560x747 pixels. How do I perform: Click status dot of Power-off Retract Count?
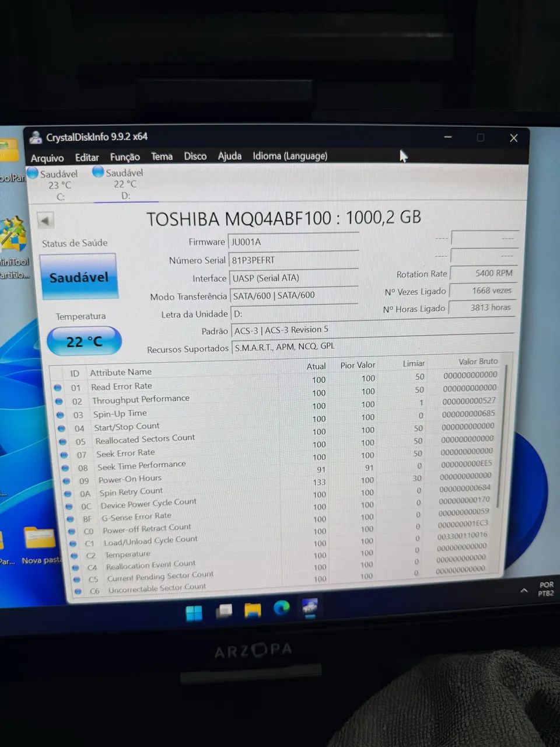(x=72, y=532)
